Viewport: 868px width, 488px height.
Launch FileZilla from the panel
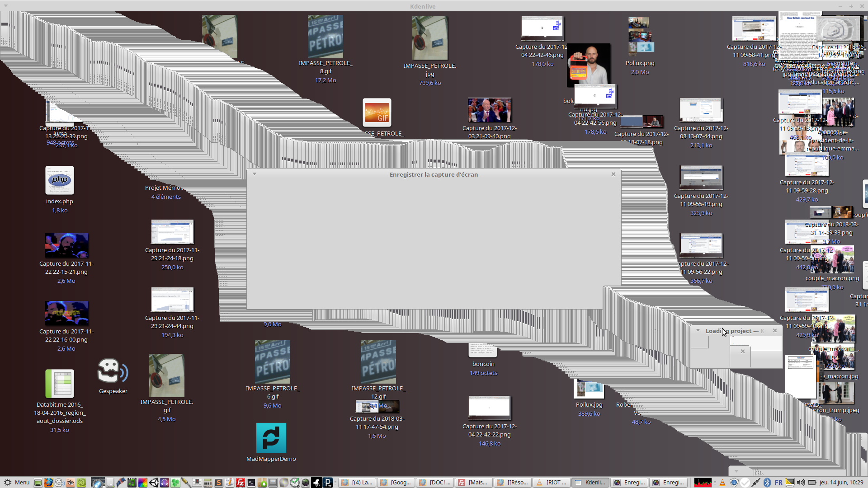click(x=240, y=483)
